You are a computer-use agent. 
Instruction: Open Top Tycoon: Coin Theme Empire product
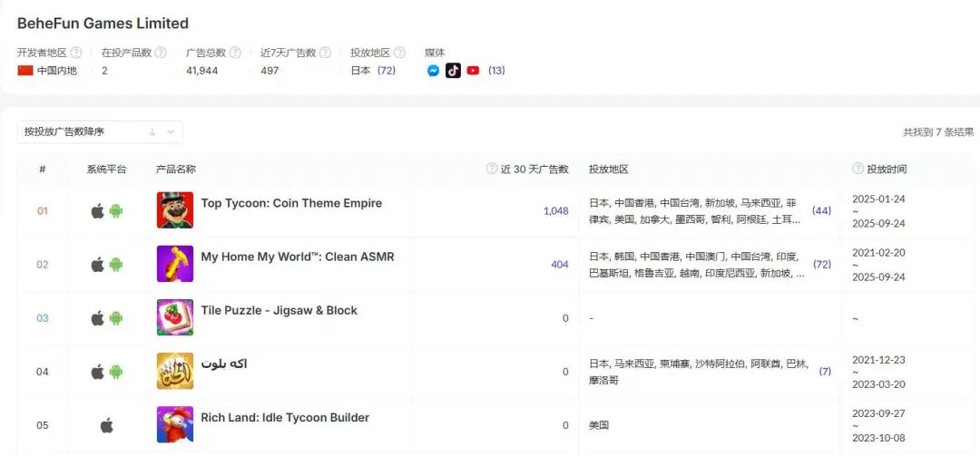click(x=291, y=204)
